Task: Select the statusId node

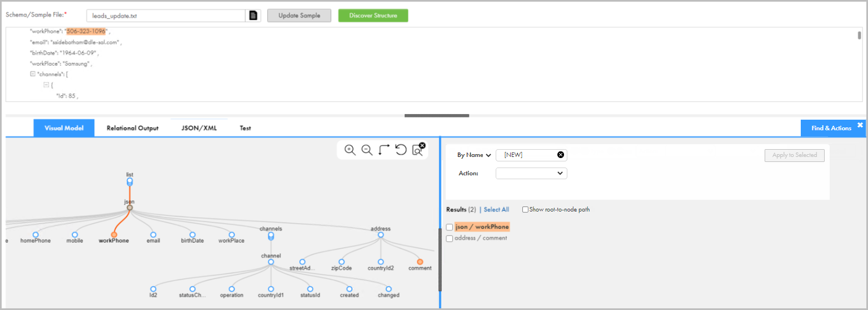Action: pos(310,289)
